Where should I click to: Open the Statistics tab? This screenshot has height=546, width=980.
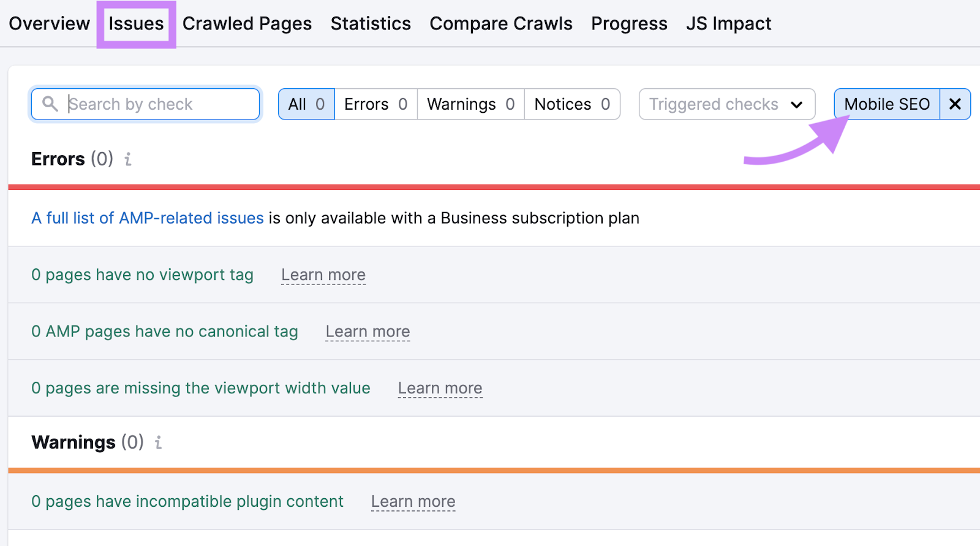point(370,23)
